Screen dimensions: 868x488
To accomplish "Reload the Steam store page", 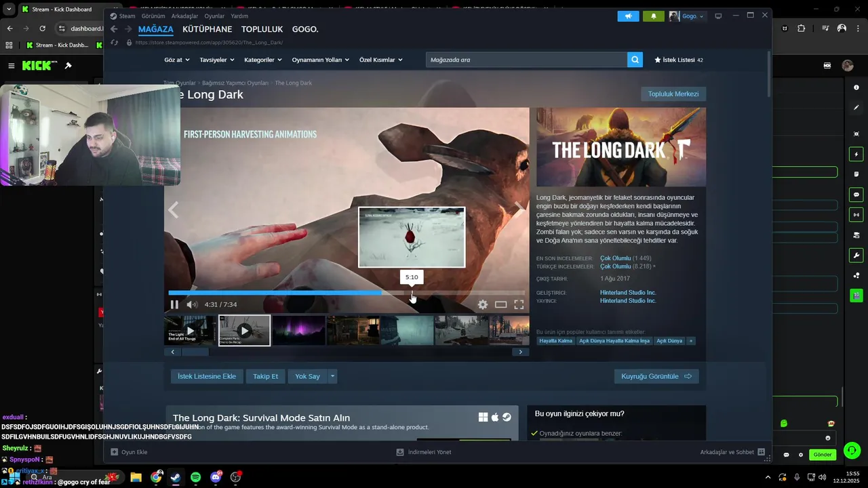I will click(x=114, y=43).
